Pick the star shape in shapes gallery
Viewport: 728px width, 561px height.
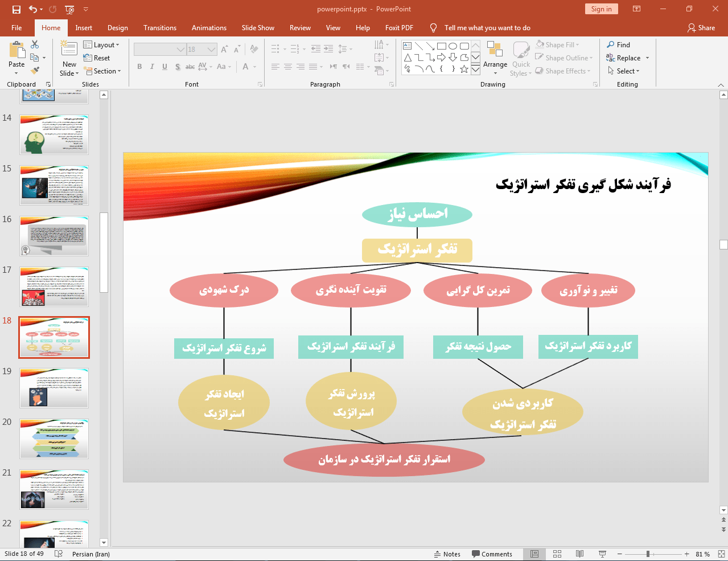[464, 69]
